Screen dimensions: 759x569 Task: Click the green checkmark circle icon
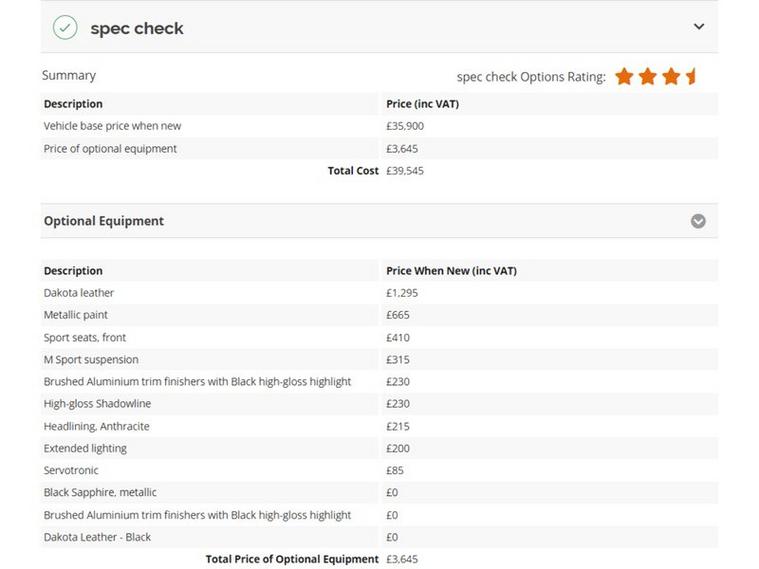[x=65, y=28]
